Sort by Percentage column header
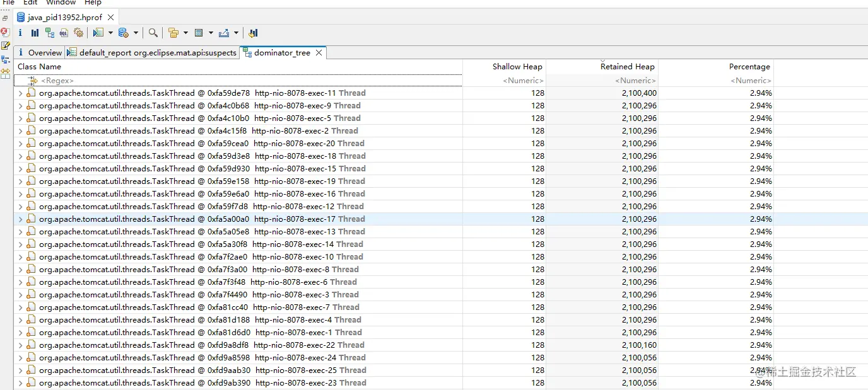The height and width of the screenshot is (390, 868). coord(716,67)
